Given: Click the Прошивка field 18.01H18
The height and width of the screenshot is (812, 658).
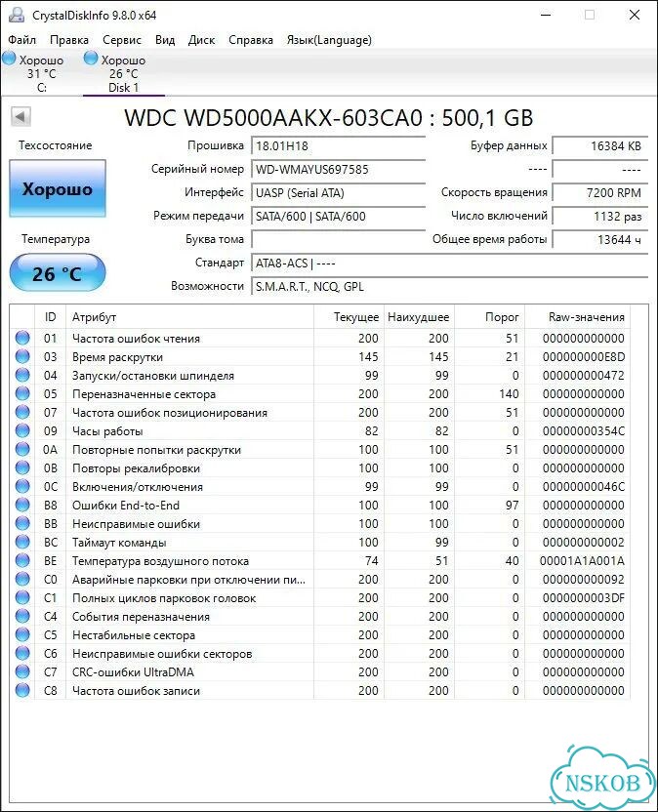Looking at the screenshot, I should point(339,146).
